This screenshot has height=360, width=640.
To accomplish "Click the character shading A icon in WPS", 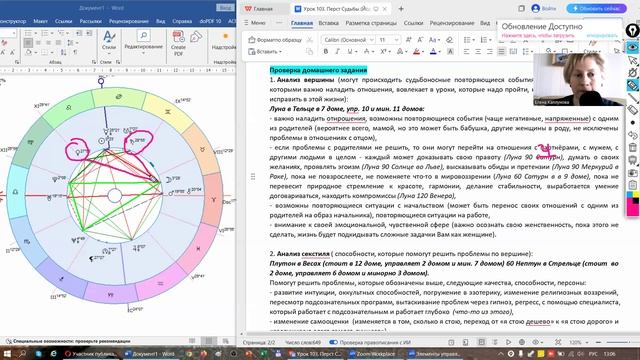I will click(450, 51).
